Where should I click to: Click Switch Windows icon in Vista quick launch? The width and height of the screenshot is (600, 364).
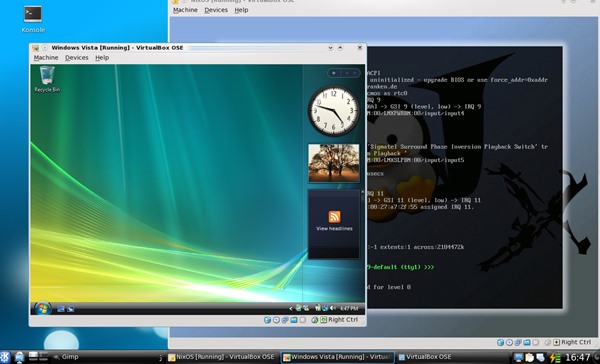point(70,309)
